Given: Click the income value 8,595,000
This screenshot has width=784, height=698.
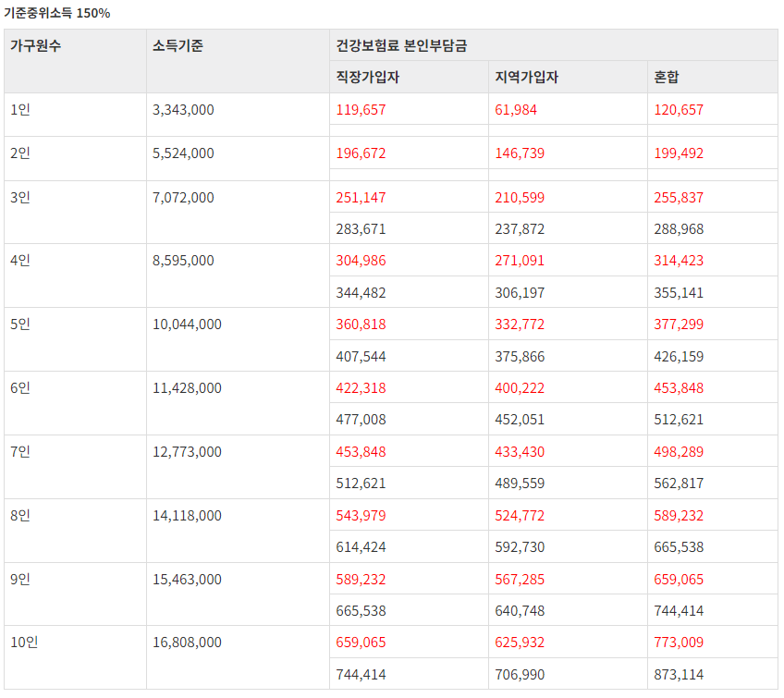Looking at the screenshot, I should [x=183, y=261].
